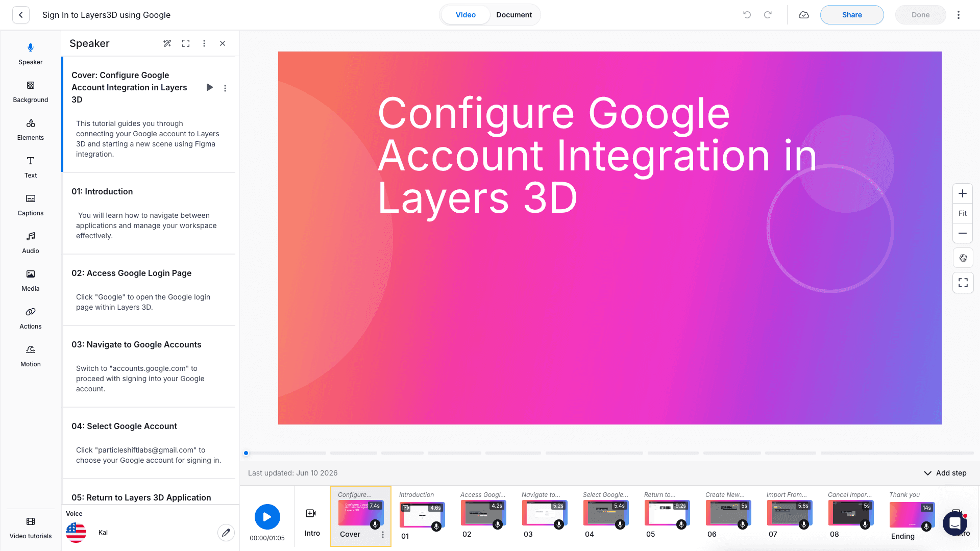The image size is (980, 551).
Task: Select the 01: Introduction script heading
Action: (102, 191)
